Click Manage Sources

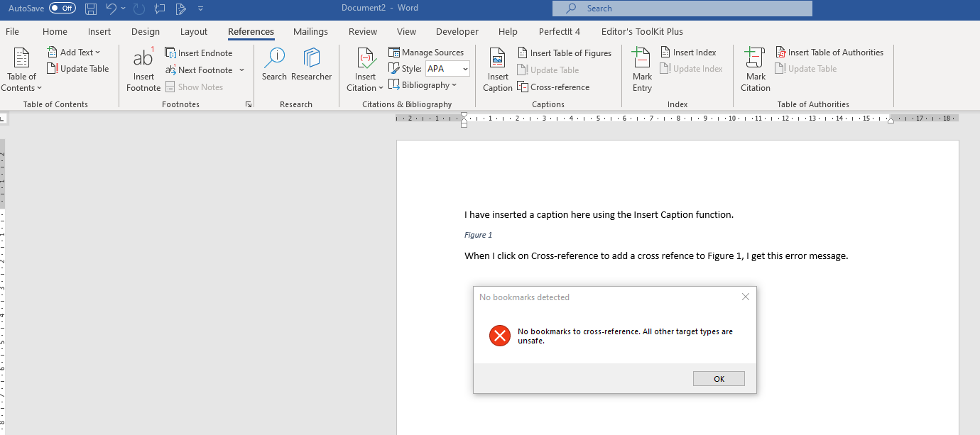tap(426, 53)
